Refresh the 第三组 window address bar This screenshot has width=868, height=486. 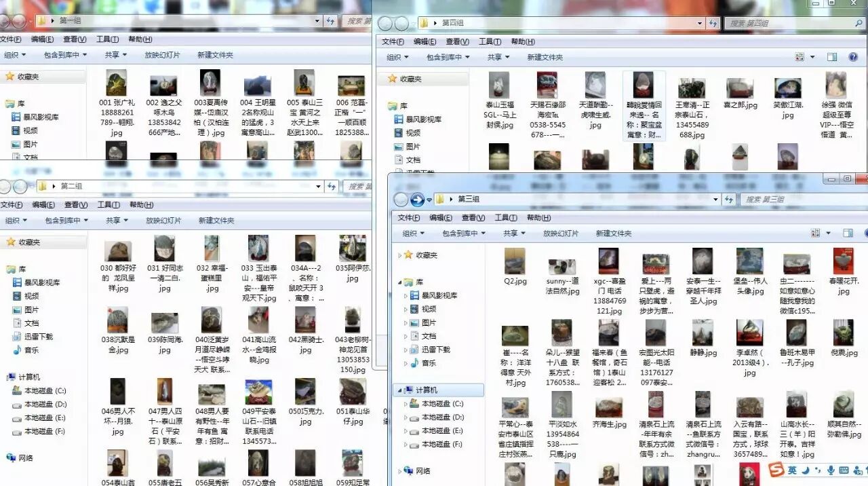729,200
